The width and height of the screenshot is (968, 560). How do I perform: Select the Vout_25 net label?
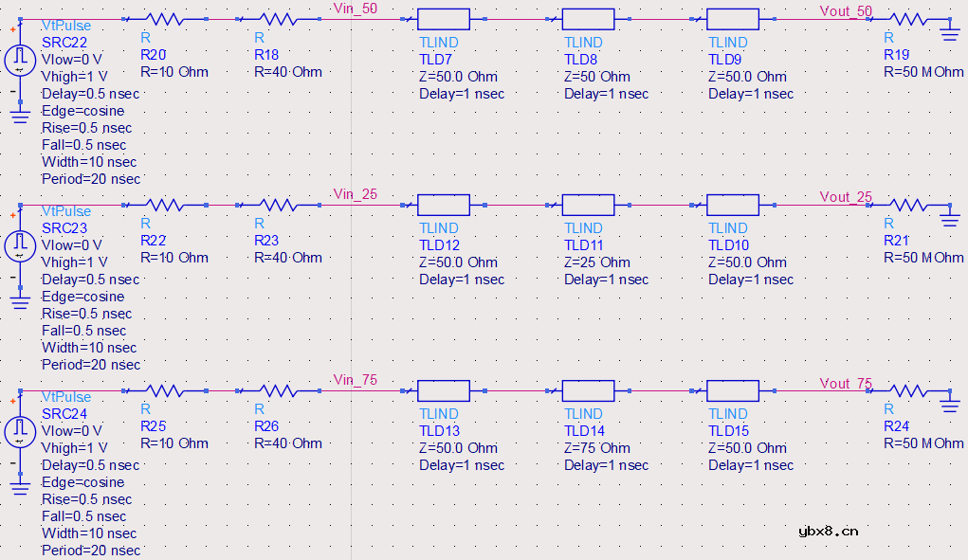click(x=846, y=196)
